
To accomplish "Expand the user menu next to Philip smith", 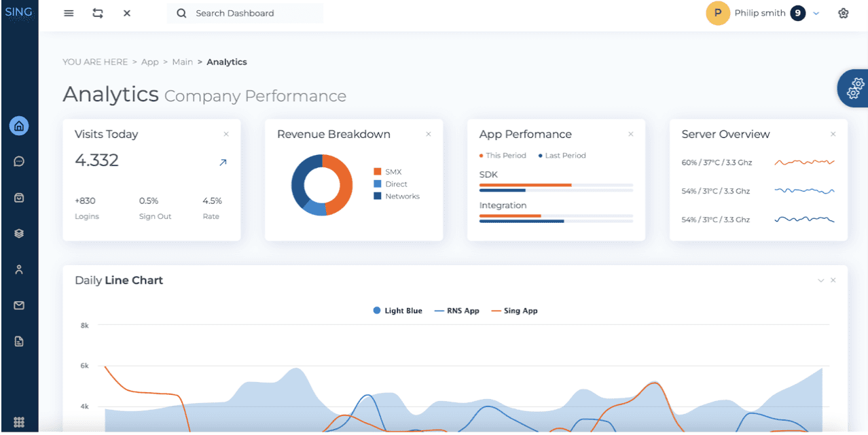I will [816, 12].
